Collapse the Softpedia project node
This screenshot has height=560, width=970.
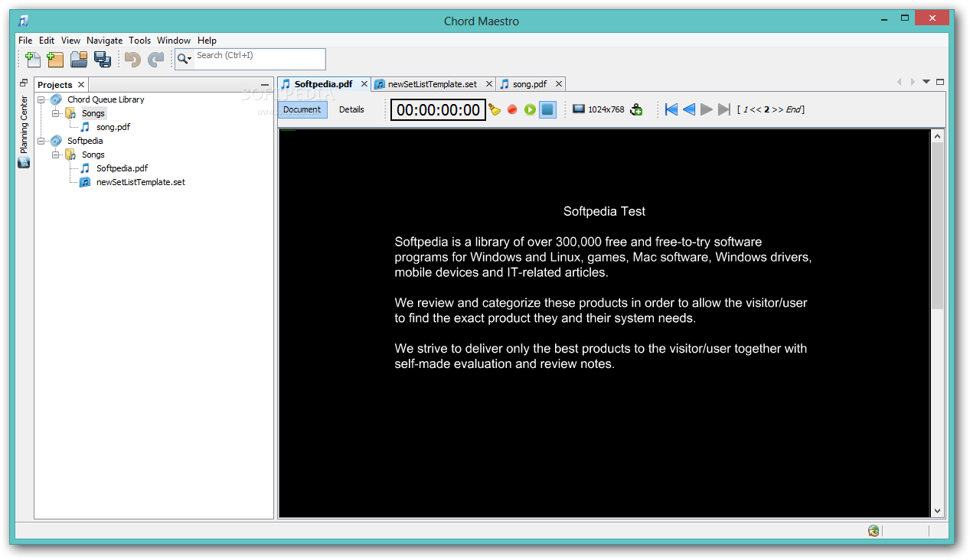pos(41,141)
